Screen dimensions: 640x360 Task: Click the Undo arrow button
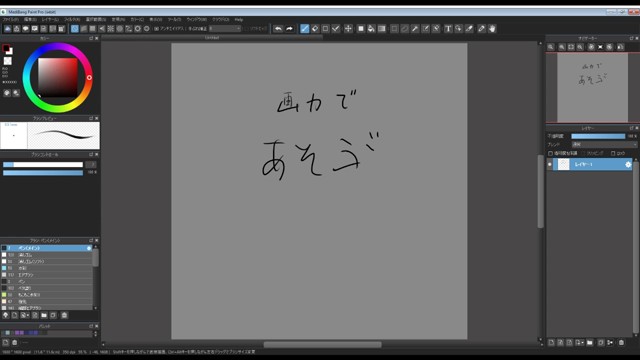click(x=278, y=29)
